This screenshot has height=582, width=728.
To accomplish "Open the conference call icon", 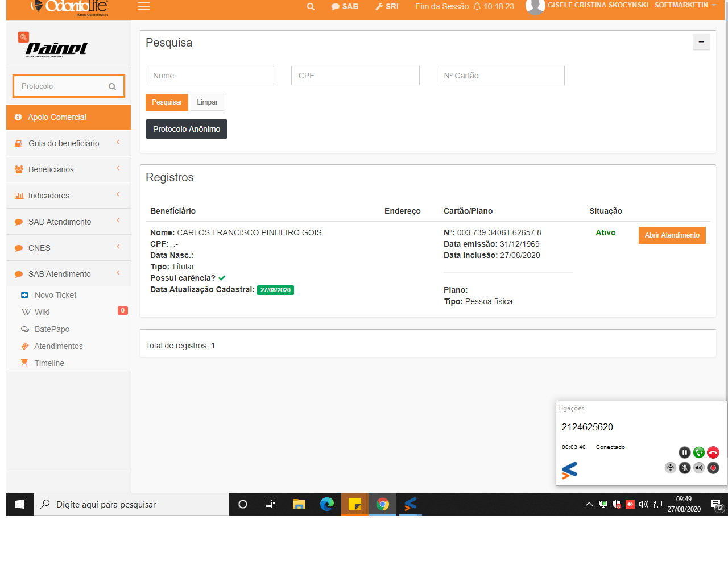I will click(671, 468).
